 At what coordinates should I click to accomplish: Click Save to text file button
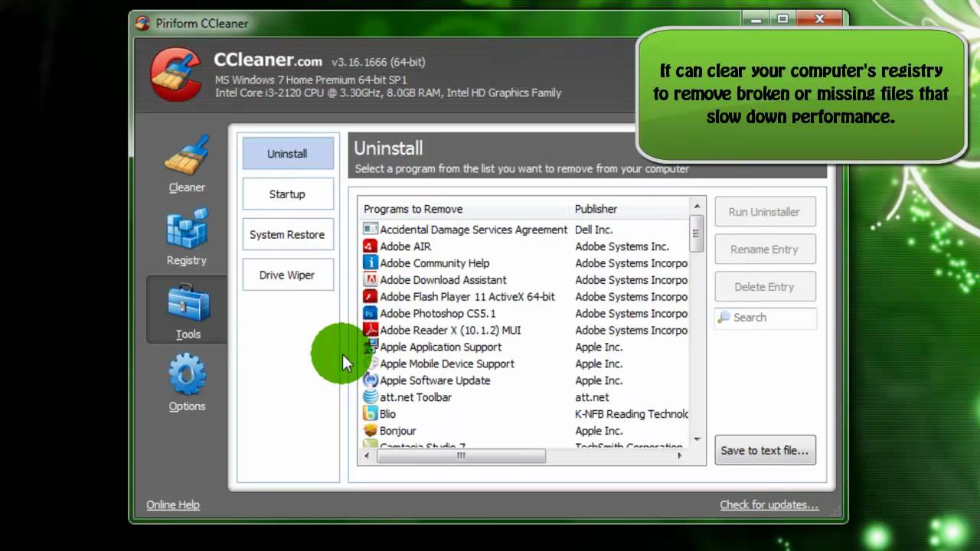pos(765,450)
